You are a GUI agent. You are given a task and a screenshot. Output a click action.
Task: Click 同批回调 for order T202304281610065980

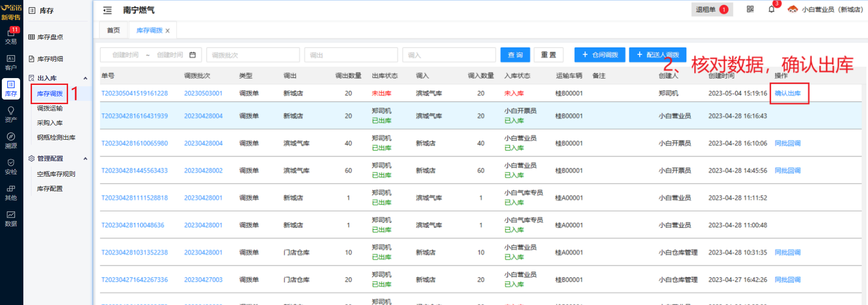(x=788, y=143)
